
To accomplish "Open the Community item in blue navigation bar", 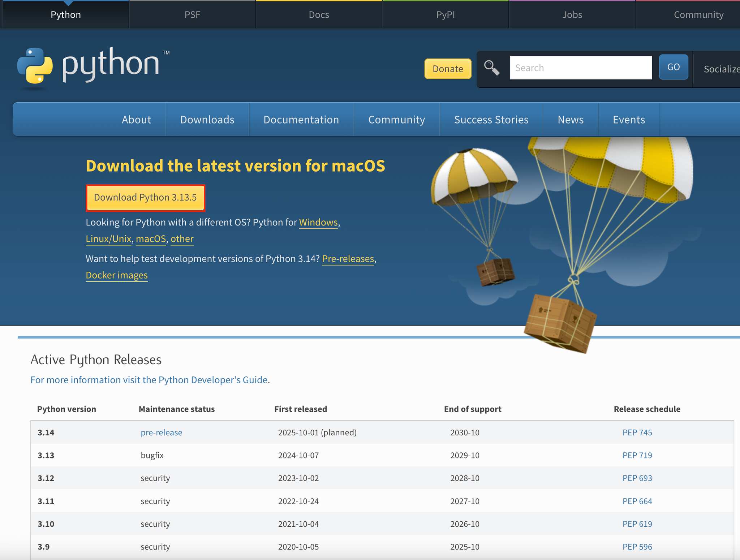I will pyautogui.click(x=397, y=120).
